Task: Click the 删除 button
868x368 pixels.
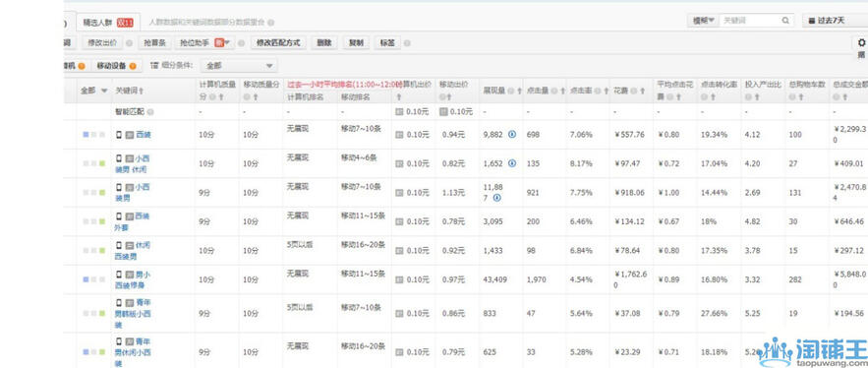Action: click(324, 42)
